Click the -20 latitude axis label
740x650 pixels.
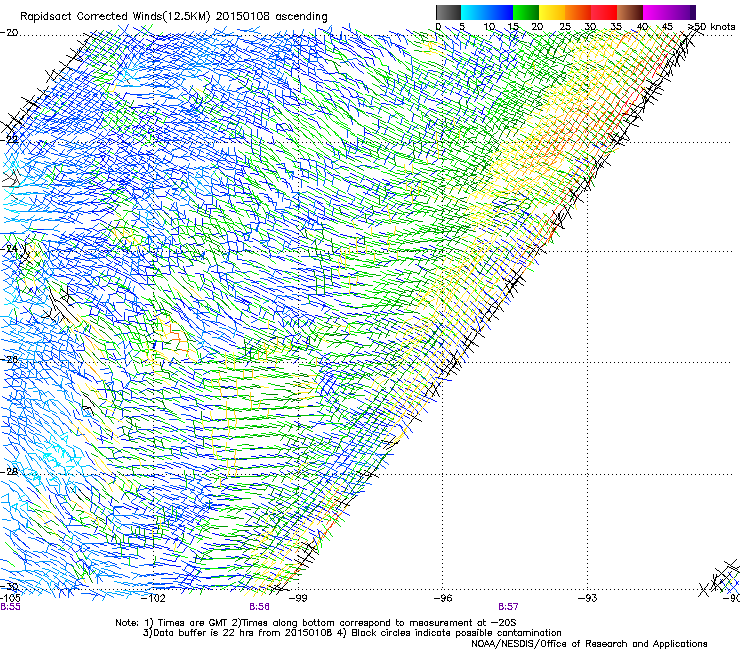click(x=9, y=33)
